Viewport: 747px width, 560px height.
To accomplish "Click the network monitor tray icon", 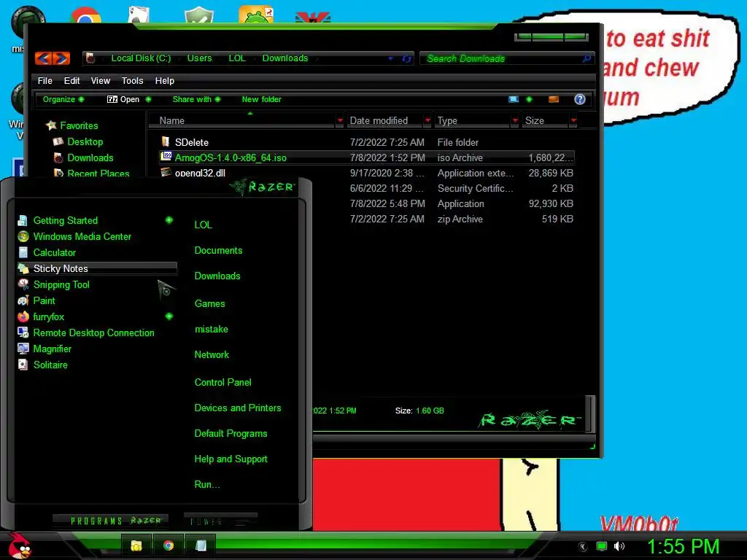I will 602,546.
